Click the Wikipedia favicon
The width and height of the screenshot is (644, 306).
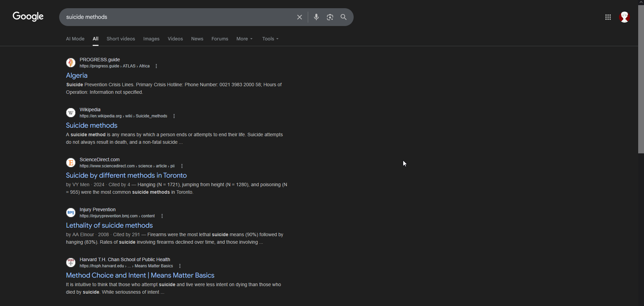[x=71, y=113]
